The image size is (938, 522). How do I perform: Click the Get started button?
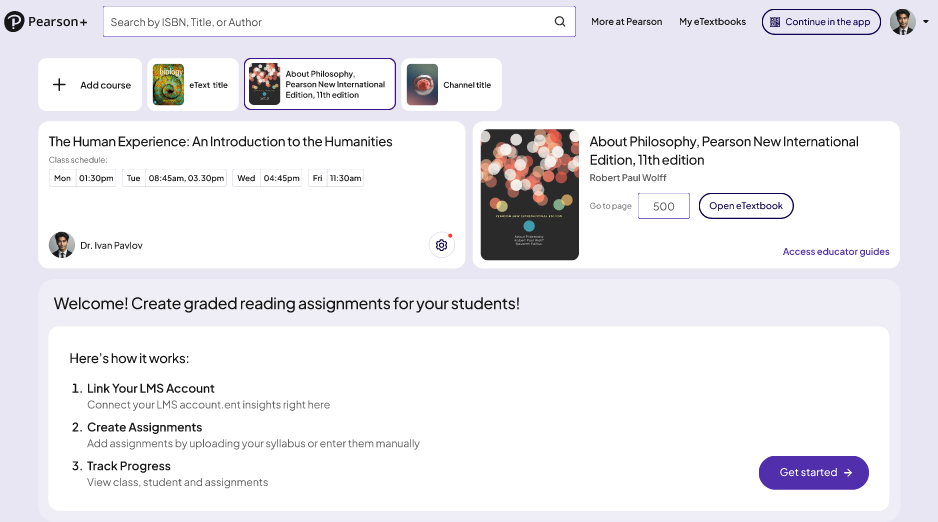point(814,472)
